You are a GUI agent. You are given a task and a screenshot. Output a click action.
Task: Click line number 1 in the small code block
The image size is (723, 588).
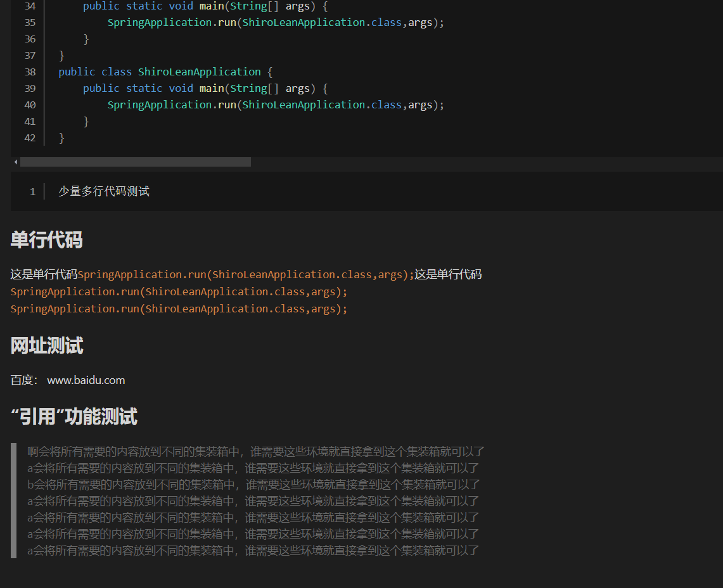(x=32, y=191)
